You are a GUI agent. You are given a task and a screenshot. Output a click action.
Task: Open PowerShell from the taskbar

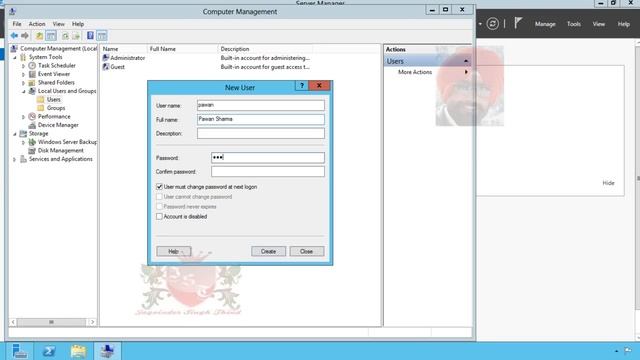(x=49, y=351)
